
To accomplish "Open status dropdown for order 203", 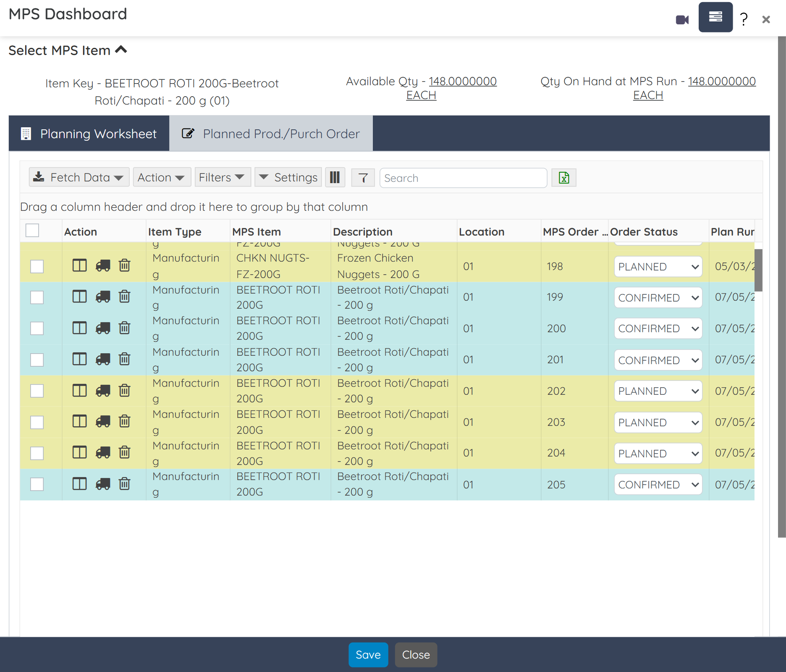I will point(658,423).
